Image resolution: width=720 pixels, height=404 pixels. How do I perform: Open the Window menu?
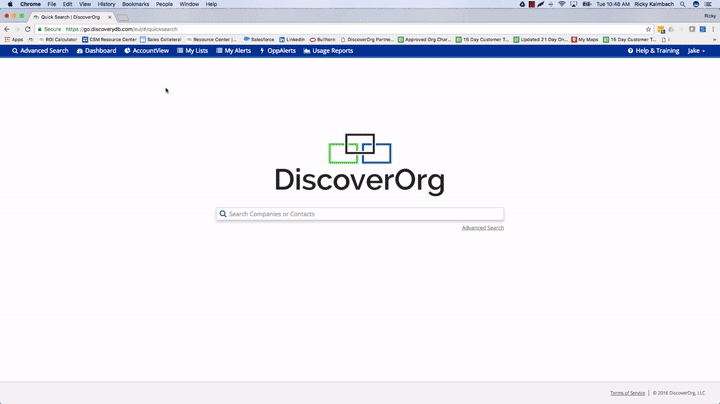pos(189,4)
